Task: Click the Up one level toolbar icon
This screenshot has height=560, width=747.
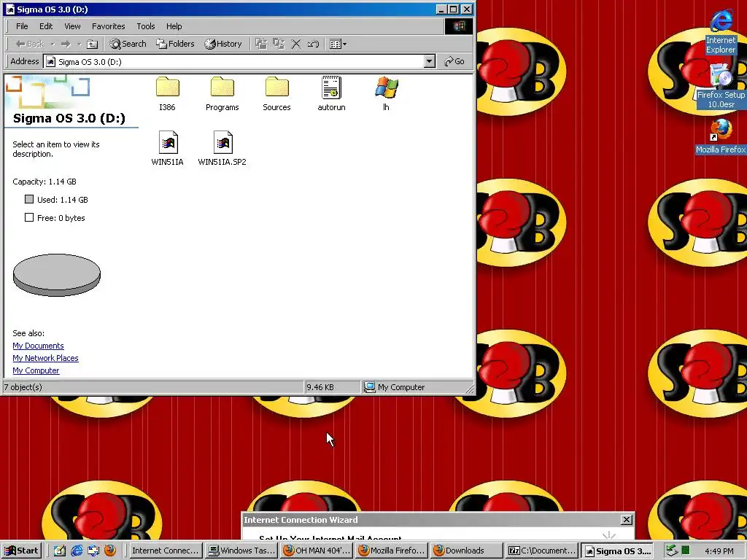Action: tap(93, 44)
